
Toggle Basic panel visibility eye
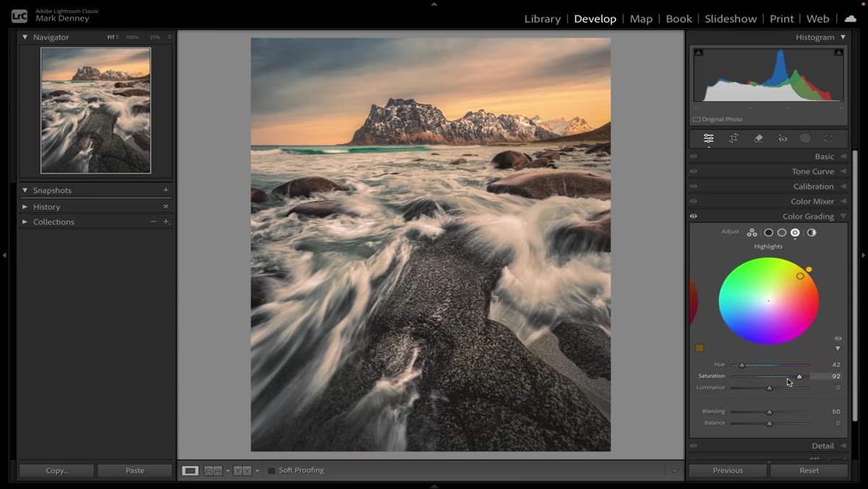(x=694, y=156)
